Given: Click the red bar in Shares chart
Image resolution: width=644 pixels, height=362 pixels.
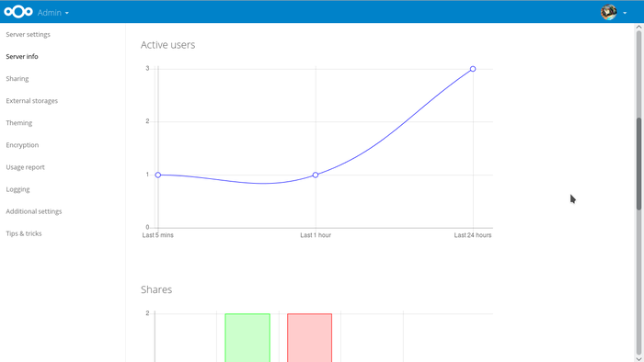Looking at the screenshot, I should pyautogui.click(x=310, y=338).
